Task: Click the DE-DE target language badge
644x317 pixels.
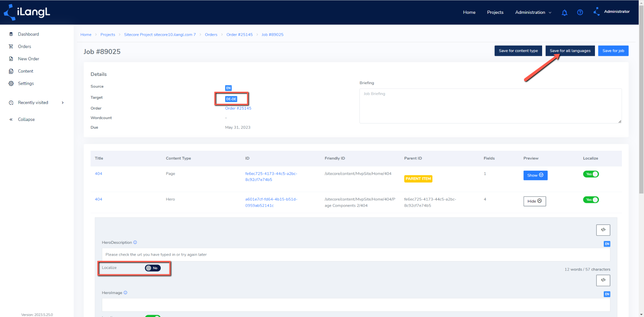Action: tap(231, 99)
